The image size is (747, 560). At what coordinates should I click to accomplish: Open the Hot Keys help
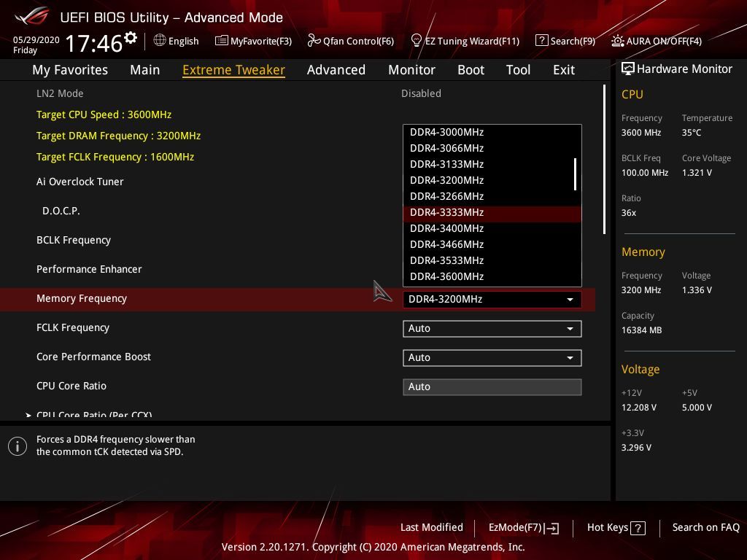(616, 528)
